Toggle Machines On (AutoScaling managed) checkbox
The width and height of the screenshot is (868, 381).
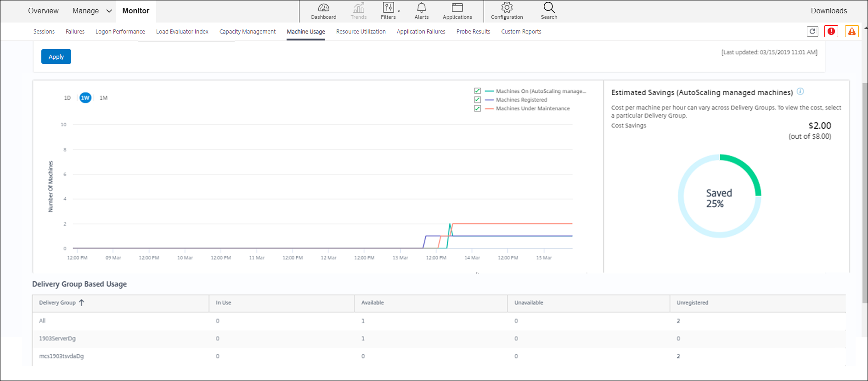[x=477, y=91]
